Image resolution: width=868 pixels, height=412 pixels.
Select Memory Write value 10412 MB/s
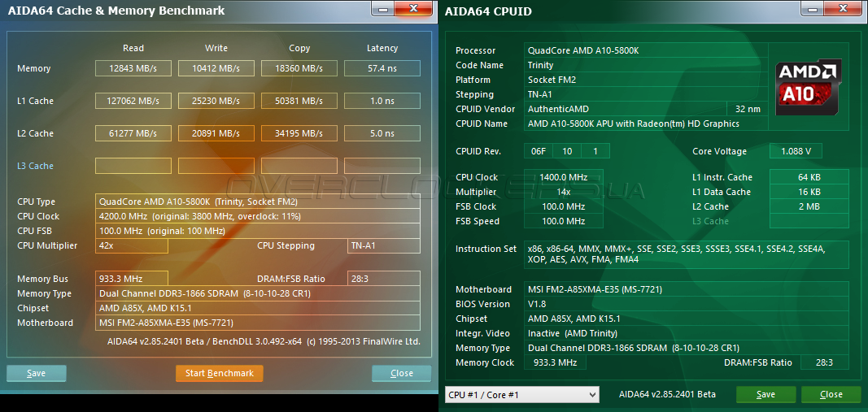(216, 68)
